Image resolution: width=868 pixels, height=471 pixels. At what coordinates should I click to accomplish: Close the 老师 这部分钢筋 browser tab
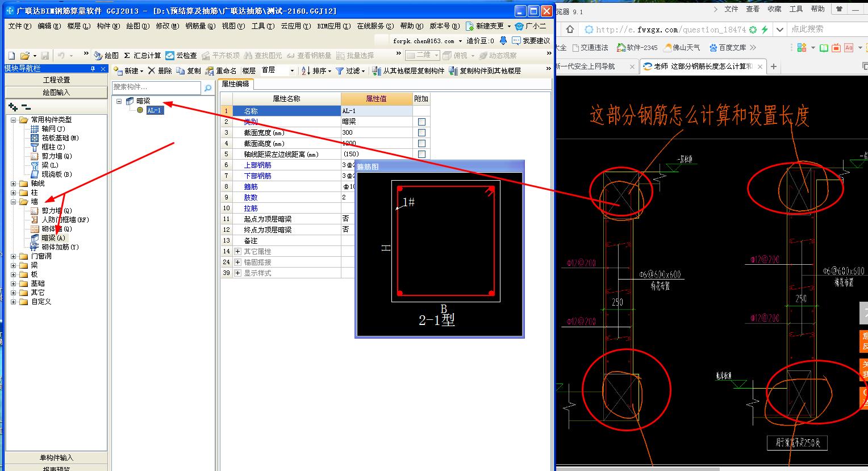[759, 67]
